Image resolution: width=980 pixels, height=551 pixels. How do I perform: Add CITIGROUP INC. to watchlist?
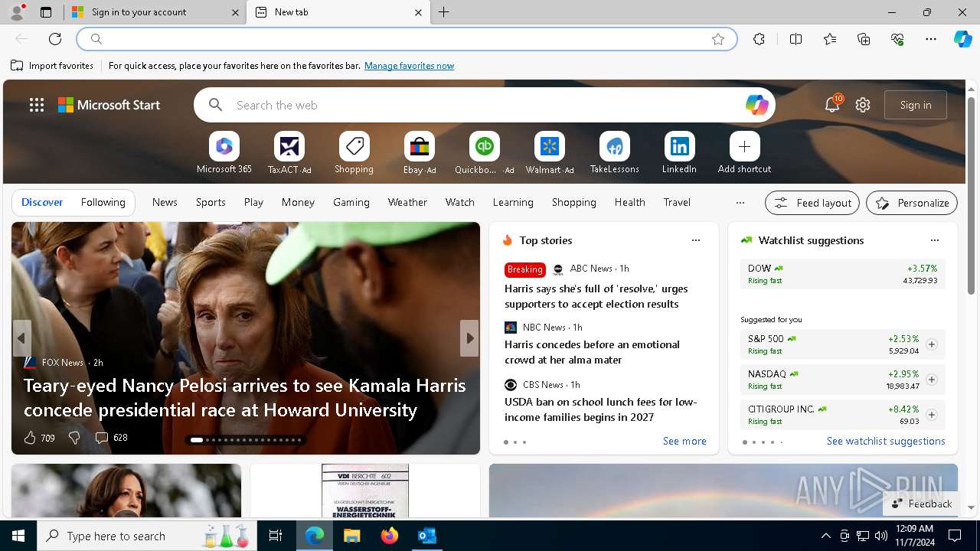pos(931,415)
